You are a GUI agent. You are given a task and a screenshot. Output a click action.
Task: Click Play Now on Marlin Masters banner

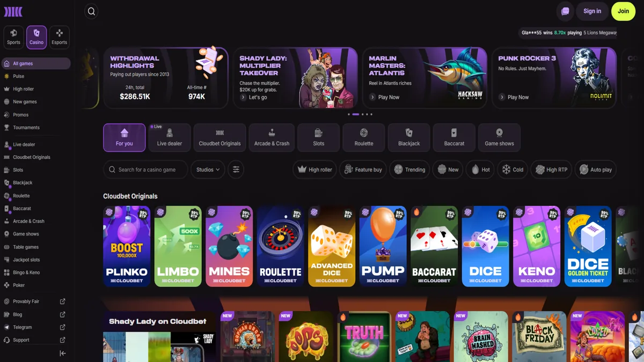(x=384, y=97)
